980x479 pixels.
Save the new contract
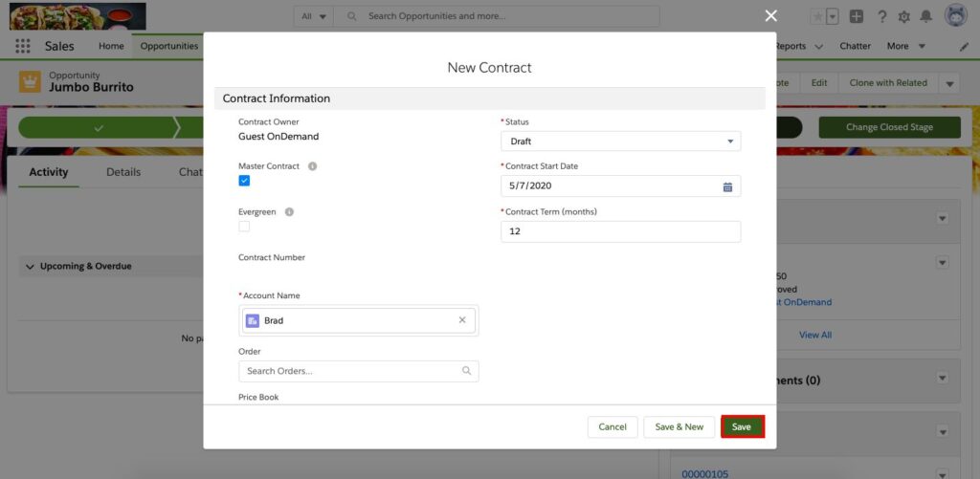click(742, 426)
